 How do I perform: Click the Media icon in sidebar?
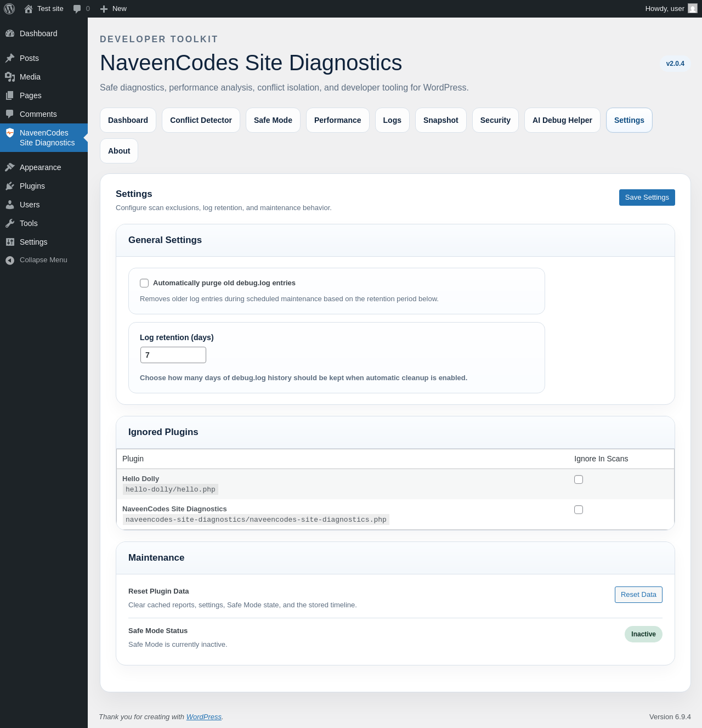10,77
